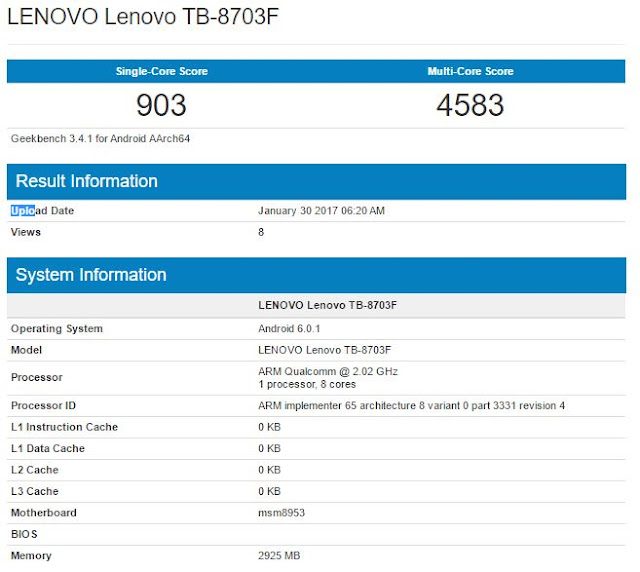Click the System Information section header
Viewport: 640px width, 572px height.
91,275
